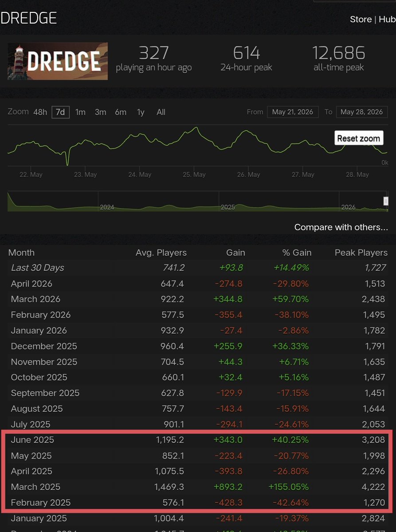Click the 614 24-hour peak figure
The width and height of the screenshot is (396, 532).
pyautogui.click(x=247, y=53)
